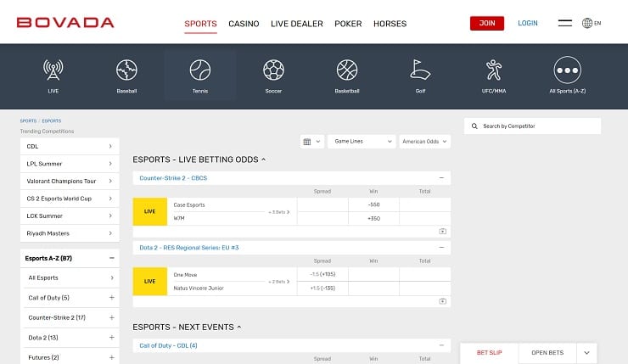This screenshot has height=364, width=628.
Task: Collapse Counter-Strike 2 - CBCS group
Action: [441, 178]
